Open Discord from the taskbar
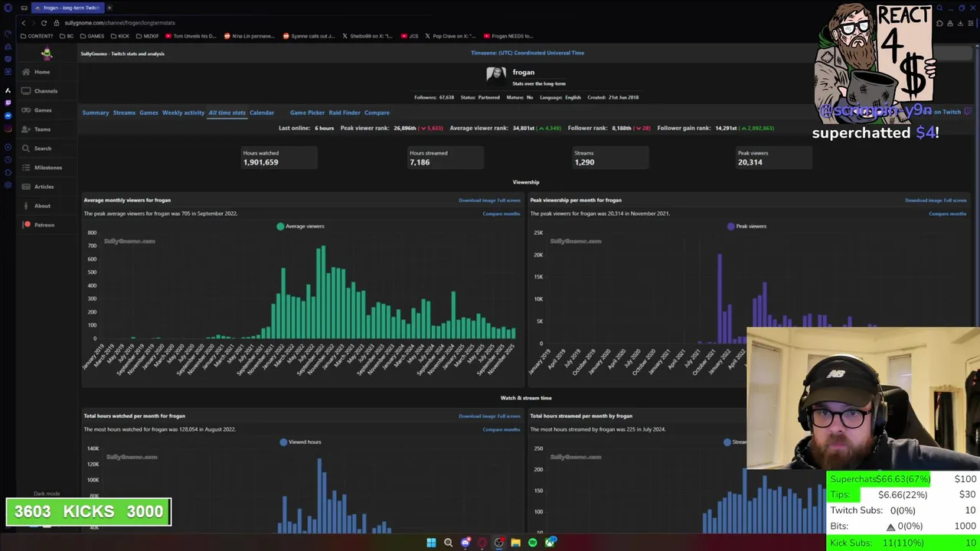 (x=465, y=543)
